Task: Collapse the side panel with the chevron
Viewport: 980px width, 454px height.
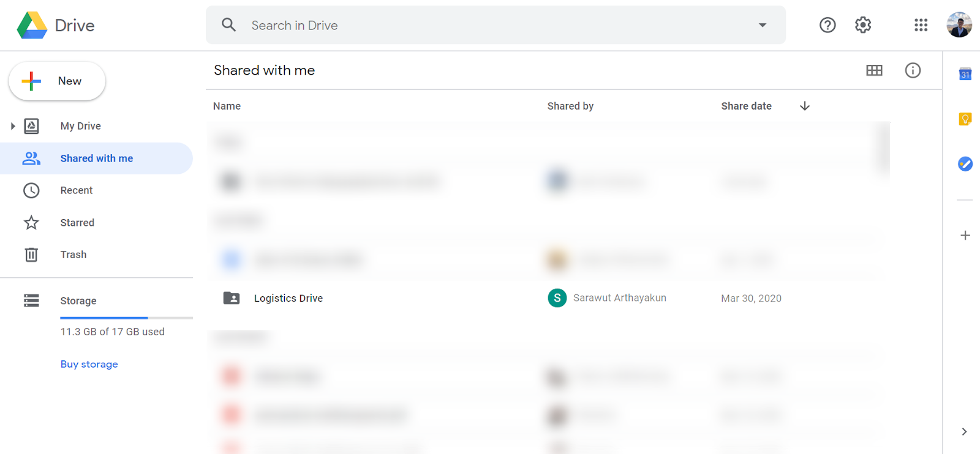Action: (963, 431)
